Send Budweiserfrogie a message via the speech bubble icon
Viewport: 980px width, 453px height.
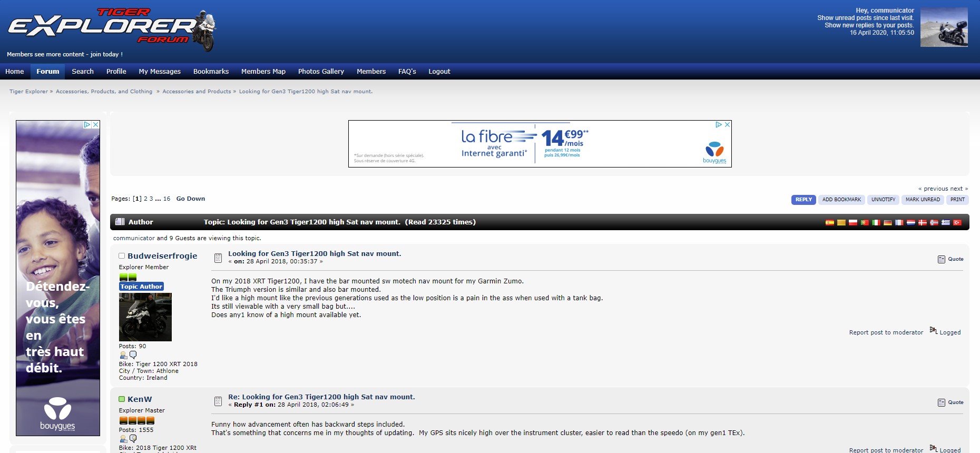point(133,355)
